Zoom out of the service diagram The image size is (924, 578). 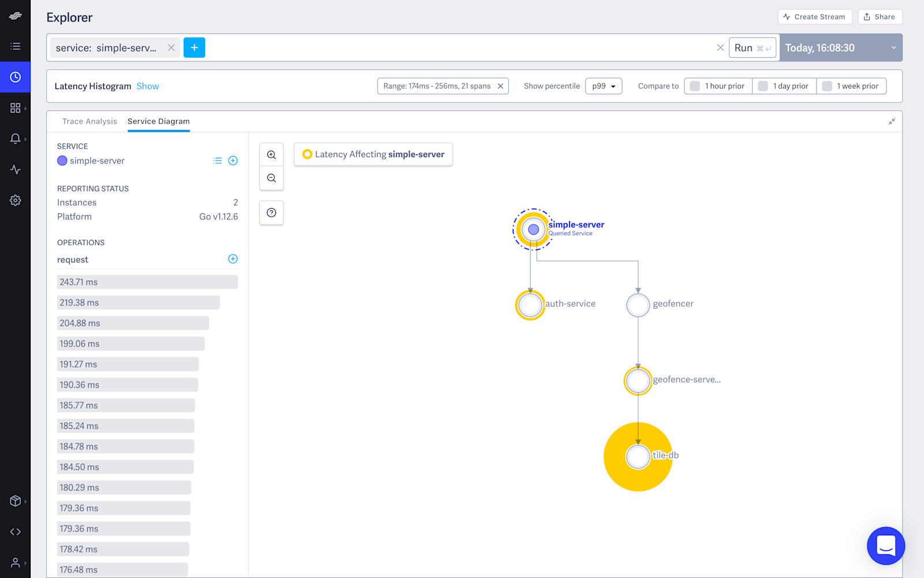271,178
